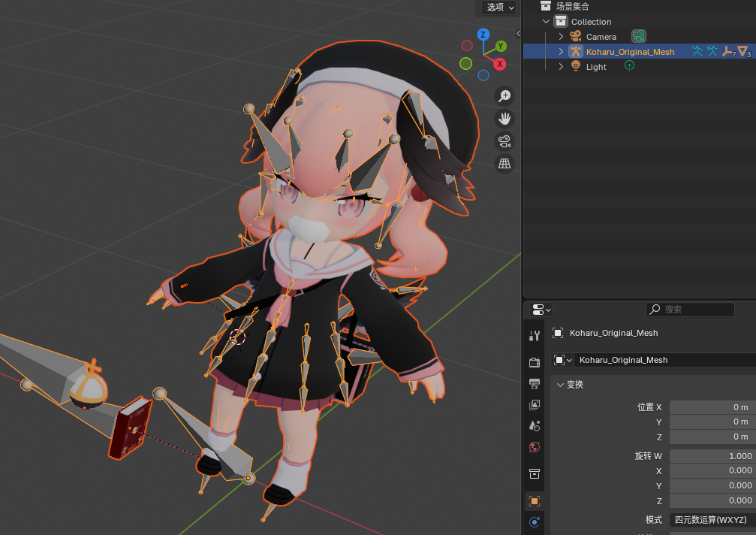Click the red X axis gizmo handle
Image resolution: width=756 pixels, height=535 pixels.
(x=500, y=64)
